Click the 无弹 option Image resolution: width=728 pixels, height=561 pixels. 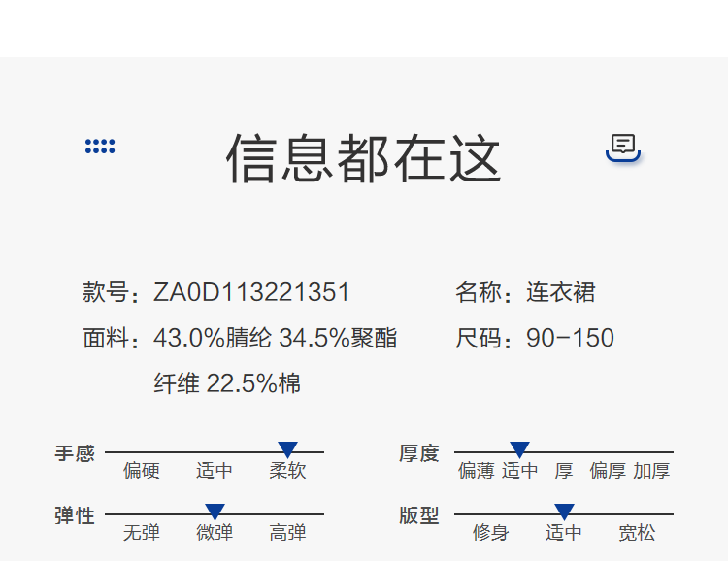(142, 533)
